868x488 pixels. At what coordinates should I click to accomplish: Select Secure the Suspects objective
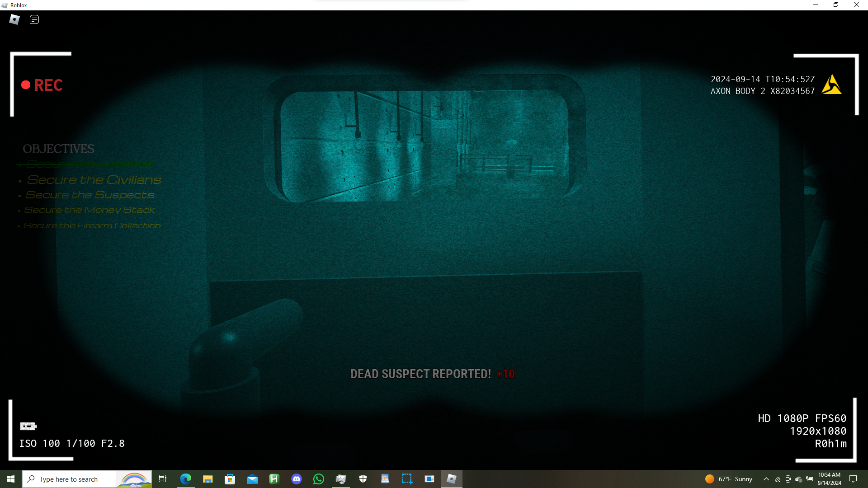pyautogui.click(x=90, y=195)
